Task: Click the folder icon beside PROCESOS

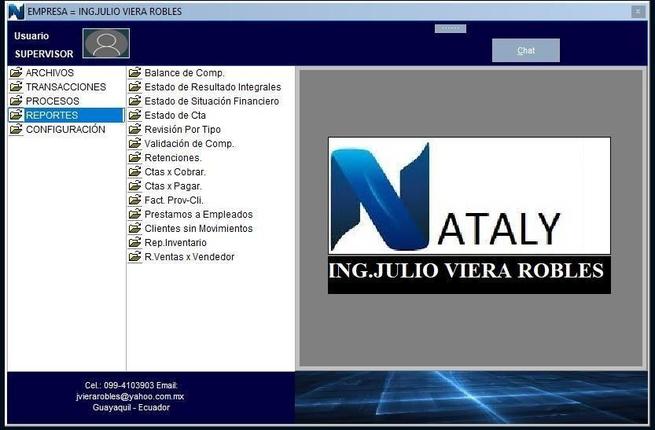Action: pos(16,101)
